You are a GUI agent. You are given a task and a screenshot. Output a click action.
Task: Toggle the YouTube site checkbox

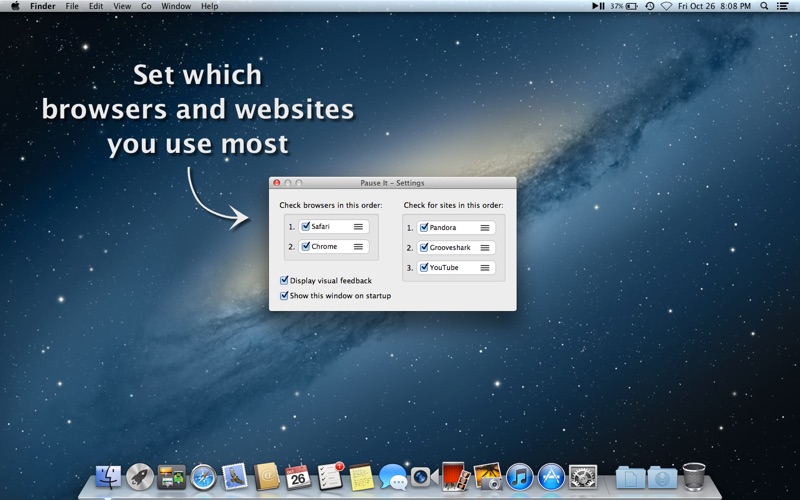tap(424, 268)
